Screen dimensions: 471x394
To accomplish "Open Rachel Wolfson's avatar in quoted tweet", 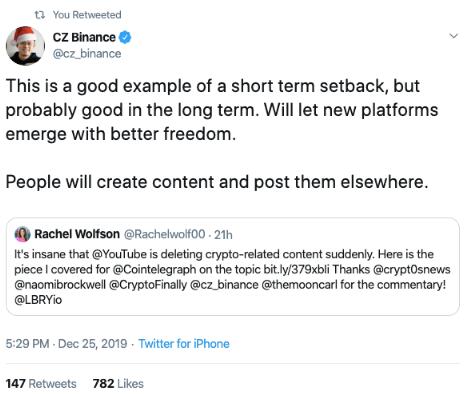I will tap(22, 234).
